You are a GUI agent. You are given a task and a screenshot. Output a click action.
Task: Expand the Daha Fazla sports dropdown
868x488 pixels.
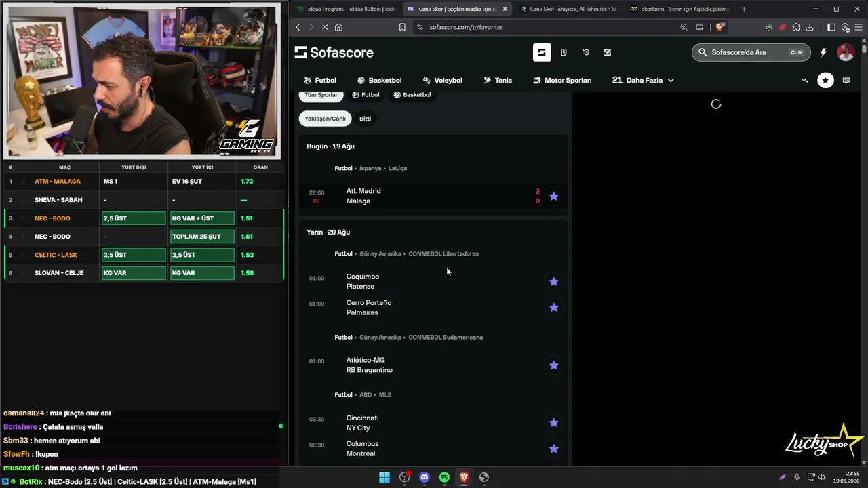(x=643, y=80)
